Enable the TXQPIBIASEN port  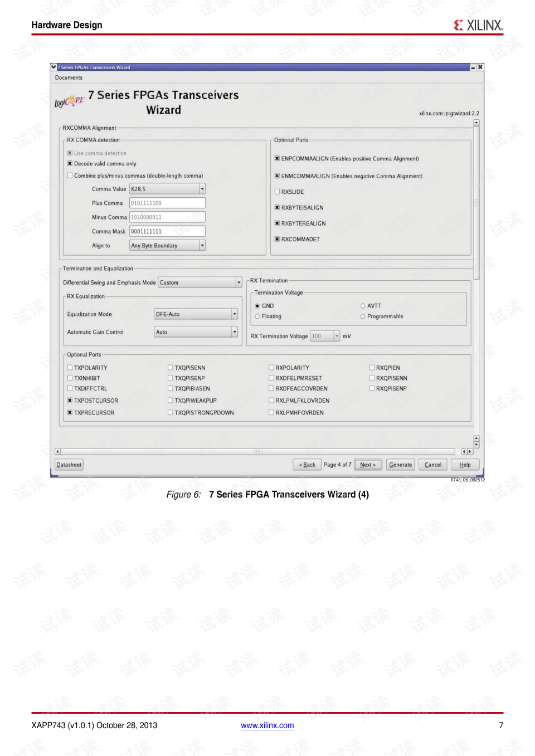coord(171,389)
